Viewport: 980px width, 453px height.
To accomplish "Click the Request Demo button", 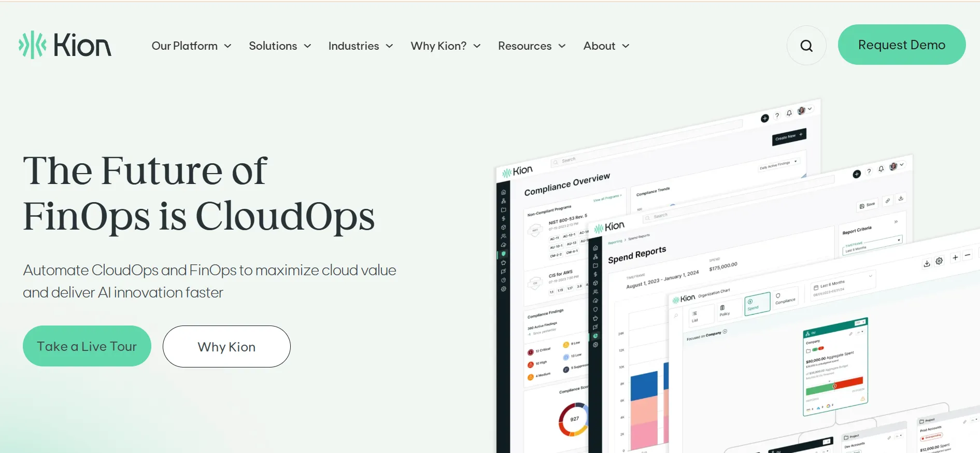I will 902,45.
